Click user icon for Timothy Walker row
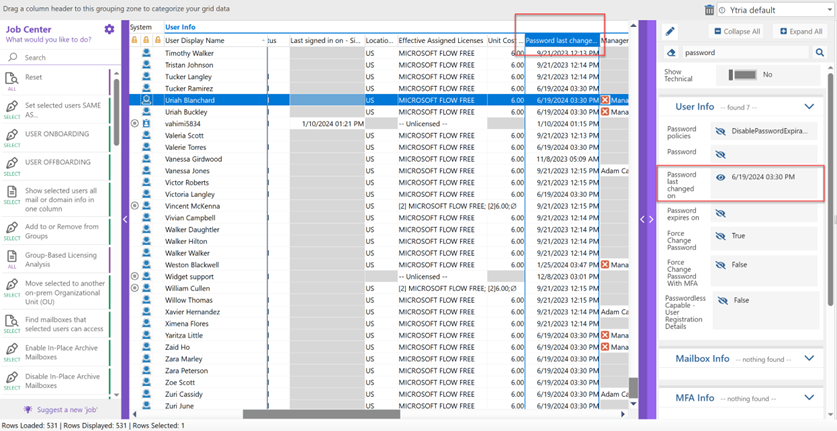837x431 pixels. click(146, 53)
